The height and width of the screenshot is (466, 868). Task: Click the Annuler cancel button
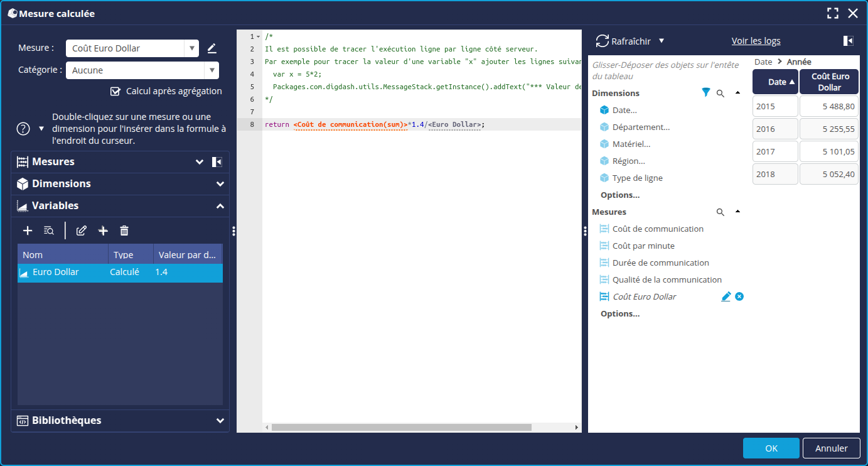[831, 448]
